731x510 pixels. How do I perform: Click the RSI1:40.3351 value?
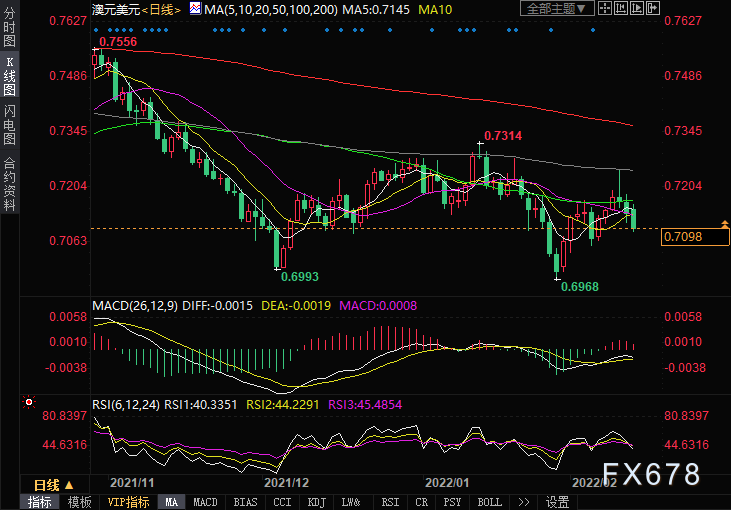coord(201,405)
